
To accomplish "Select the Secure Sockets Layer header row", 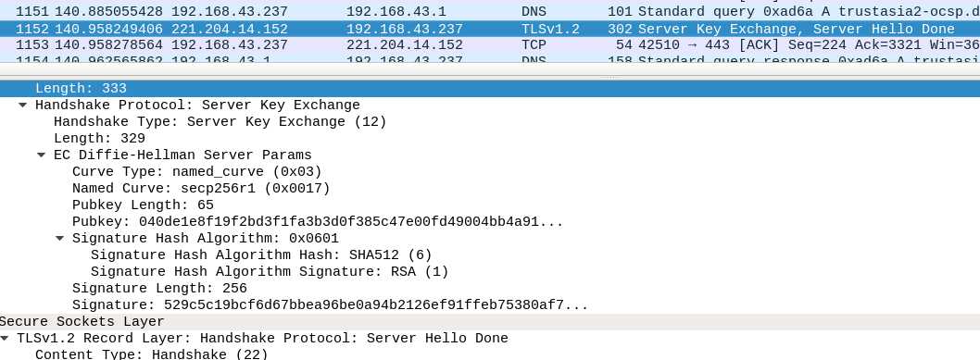I will click(490, 322).
